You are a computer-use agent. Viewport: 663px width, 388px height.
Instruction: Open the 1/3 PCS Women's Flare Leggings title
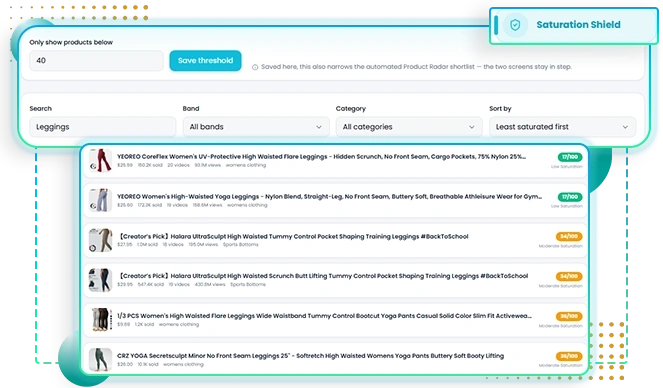[324, 316]
